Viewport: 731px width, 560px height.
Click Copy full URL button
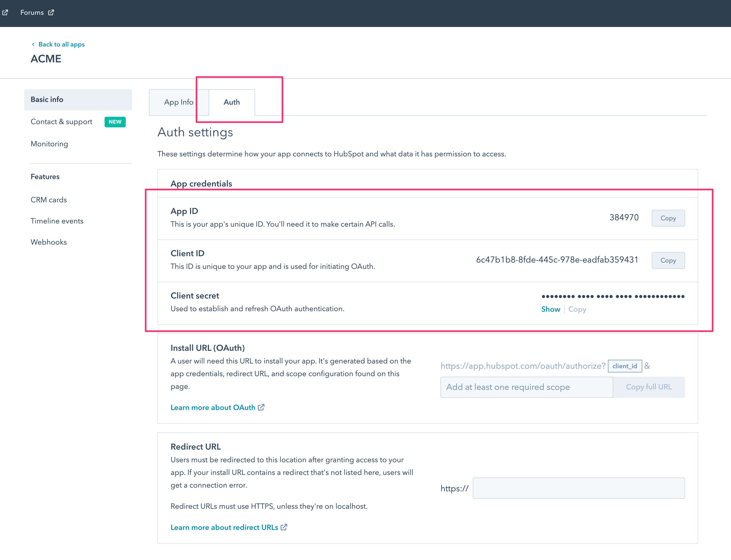pyautogui.click(x=649, y=387)
